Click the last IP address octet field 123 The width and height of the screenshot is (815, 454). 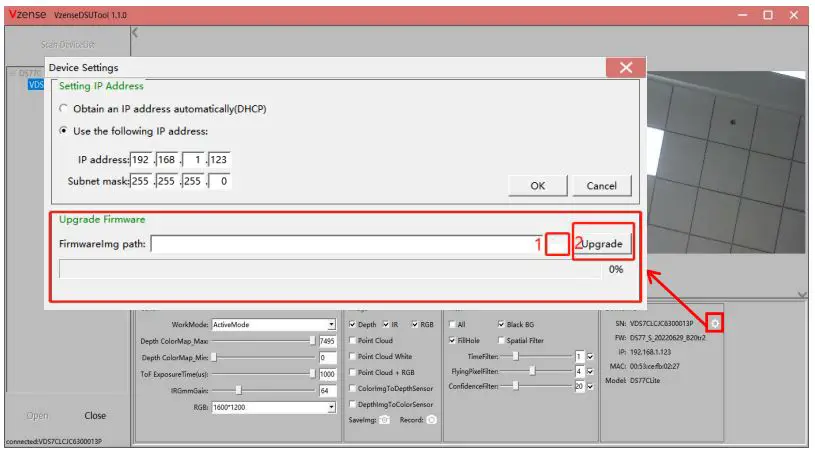coord(219,160)
